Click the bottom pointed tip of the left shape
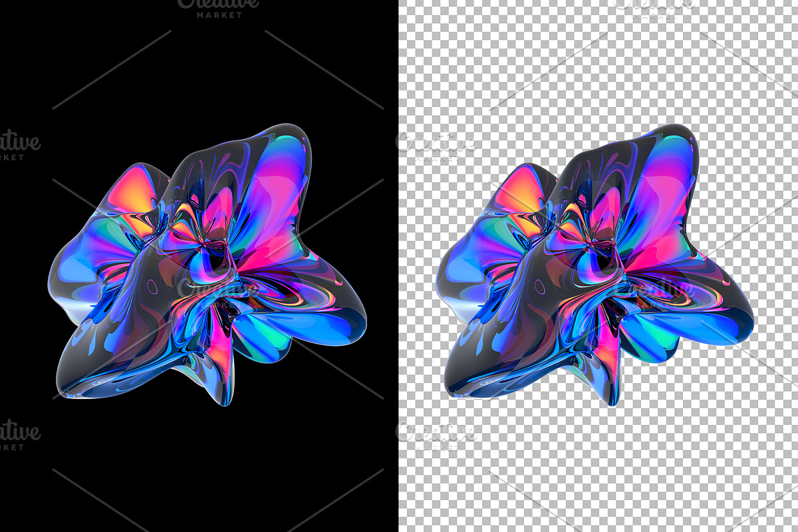The image size is (798, 532). (x=226, y=397)
